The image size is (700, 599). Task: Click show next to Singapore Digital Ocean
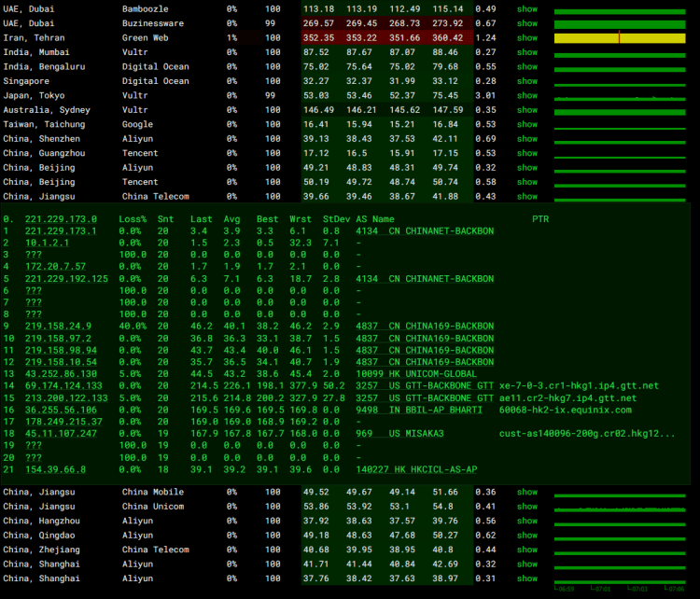[527, 81]
